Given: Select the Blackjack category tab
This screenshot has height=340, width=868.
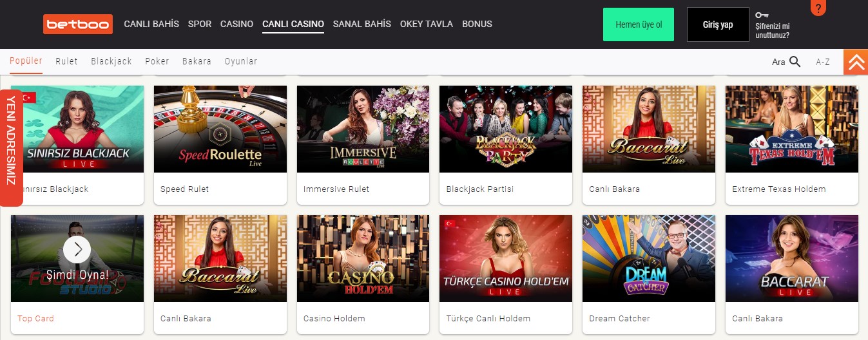Looking at the screenshot, I should [111, 61].
